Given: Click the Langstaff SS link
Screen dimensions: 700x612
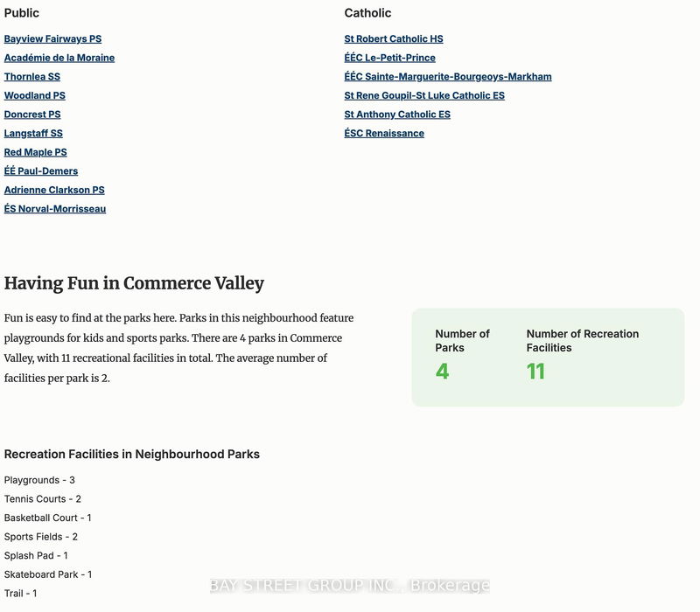Looking at the screenshot, I should 33,134.
